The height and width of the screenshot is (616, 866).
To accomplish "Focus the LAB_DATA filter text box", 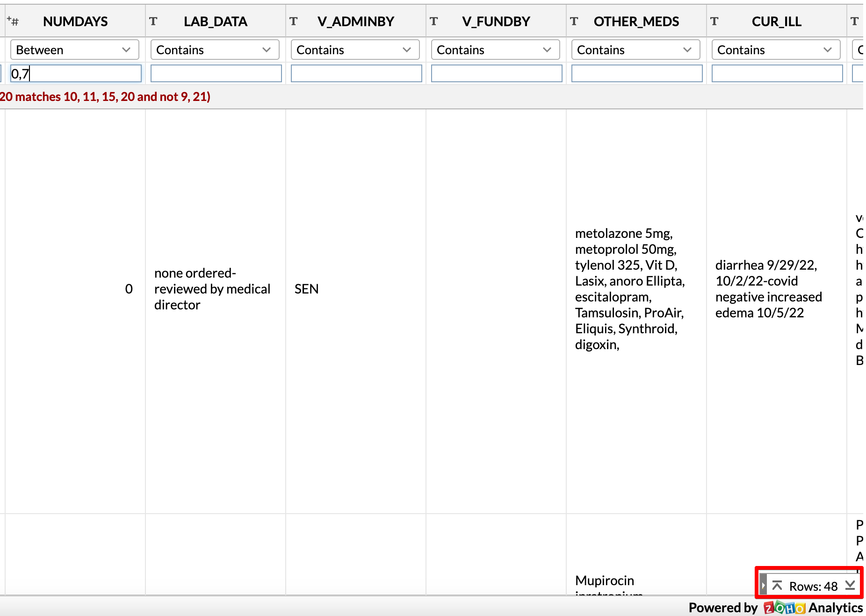I will click(216, 73).
